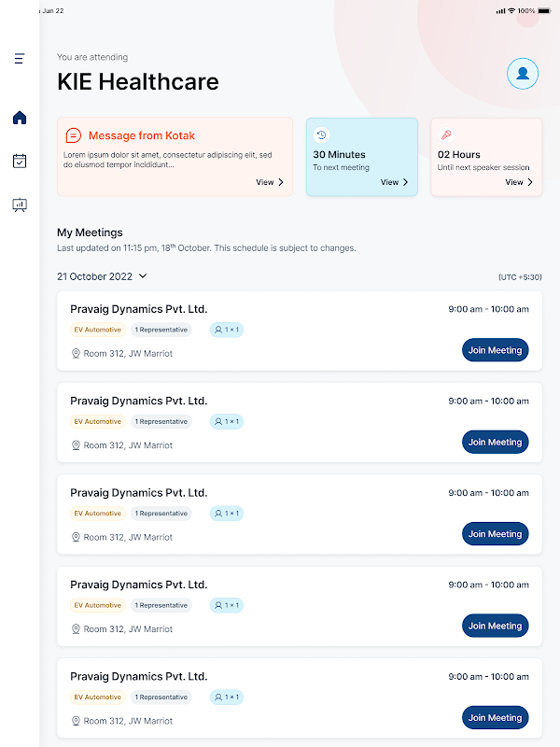Click the 1×1 badge in fourth meeting
This screenshot has width=560, height=747.
point(226,605)
